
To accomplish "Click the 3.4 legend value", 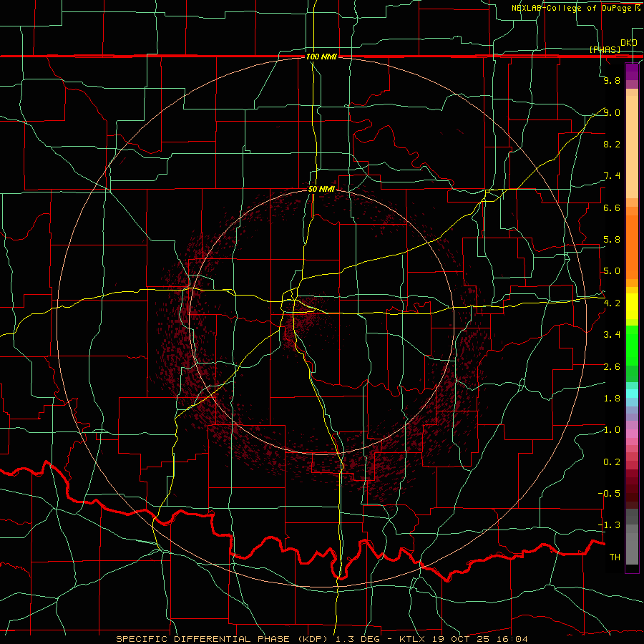I will click(x=612, y=335).
